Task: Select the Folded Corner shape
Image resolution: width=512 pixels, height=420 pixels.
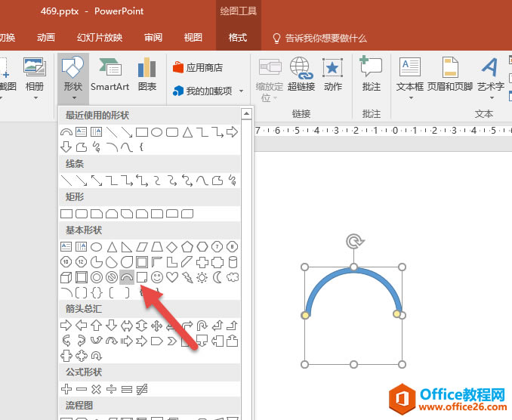Action: [x=142, y=277]
